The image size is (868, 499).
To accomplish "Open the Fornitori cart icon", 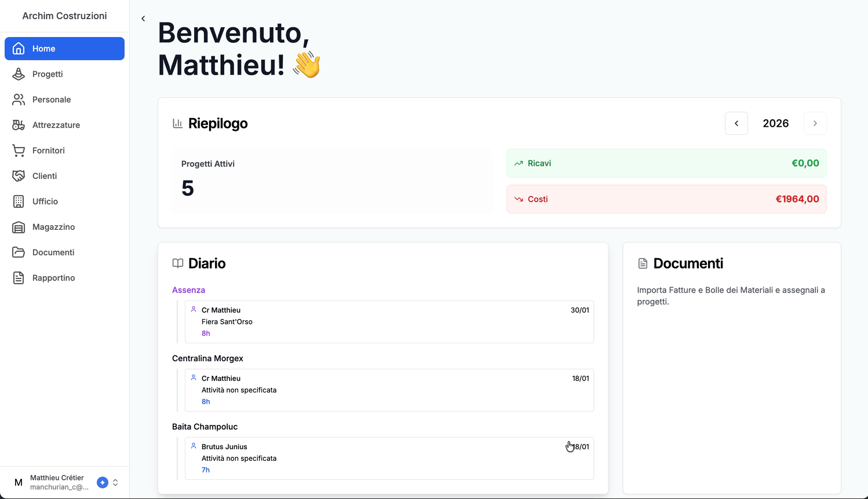I will [17, 151].
